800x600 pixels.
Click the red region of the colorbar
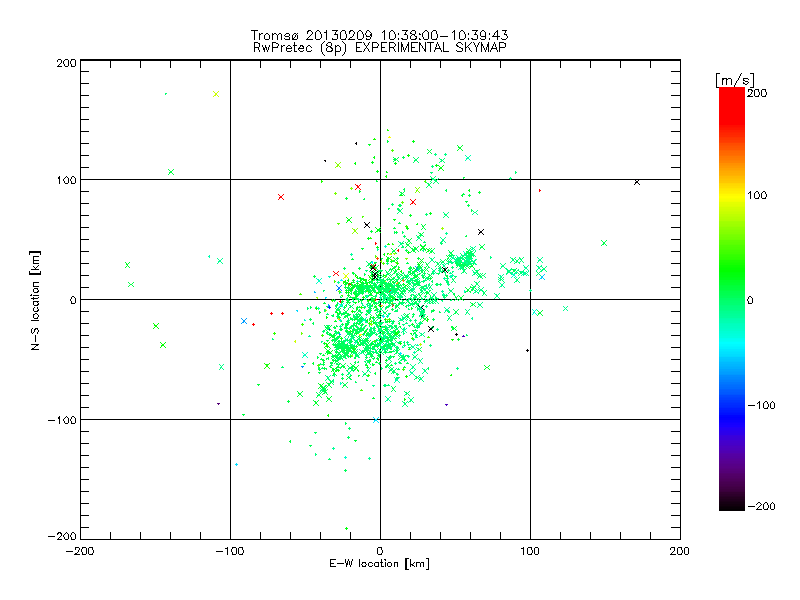(x=732, y=105)
